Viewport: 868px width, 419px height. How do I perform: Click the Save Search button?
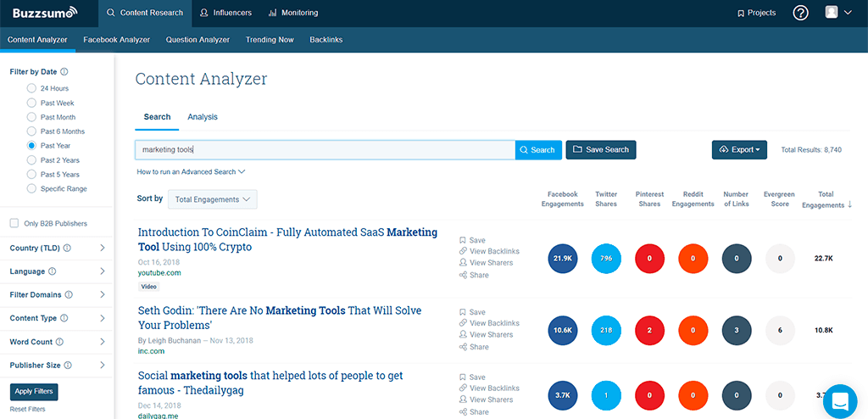tap(601, 149)
